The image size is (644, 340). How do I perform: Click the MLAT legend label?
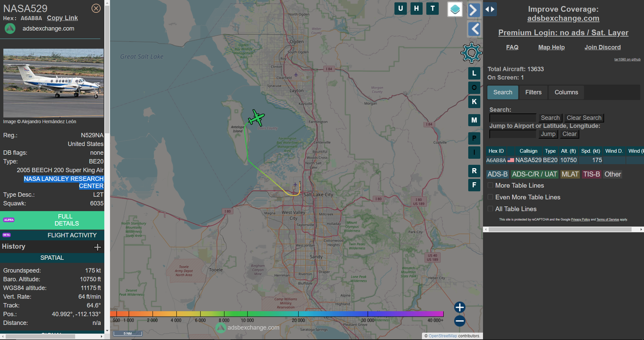click(x=570, y=174)
